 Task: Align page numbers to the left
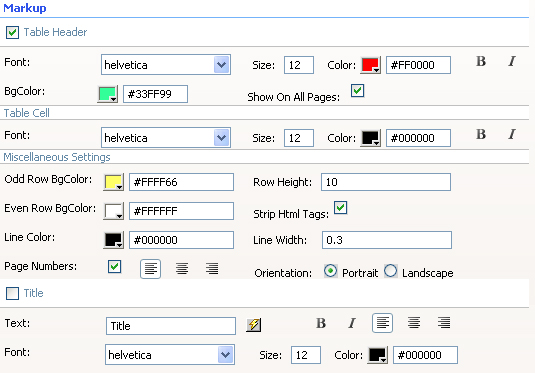[x=150, y=269]
